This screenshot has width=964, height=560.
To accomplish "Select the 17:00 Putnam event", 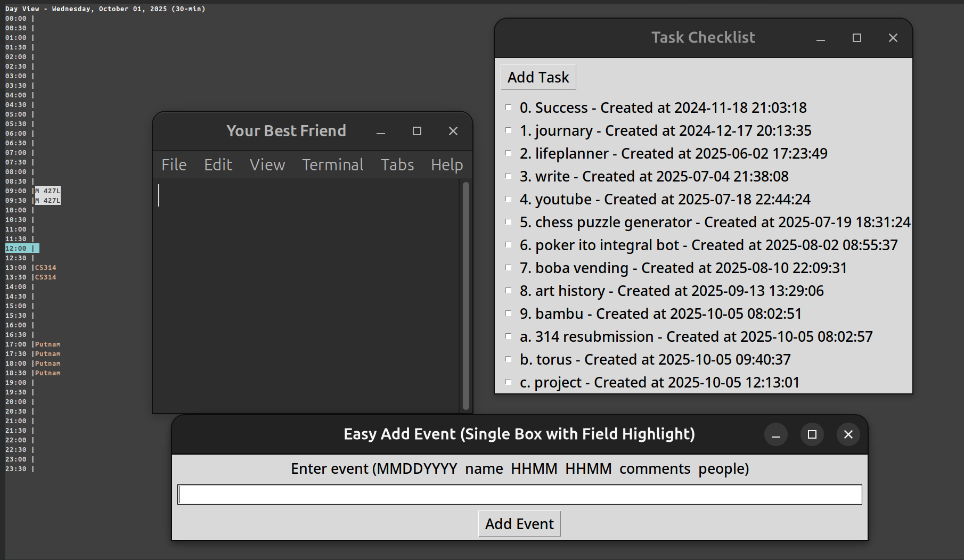I will pos(48,344).
